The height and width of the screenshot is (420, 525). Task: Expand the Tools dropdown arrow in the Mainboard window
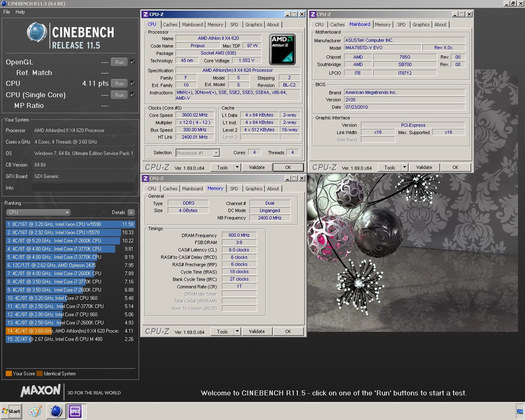pos(404,167)
